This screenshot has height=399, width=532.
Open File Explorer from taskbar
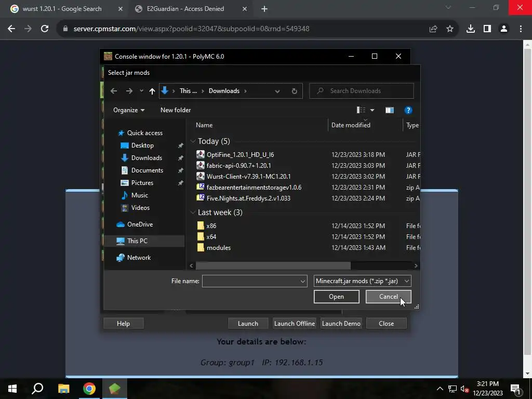tap(63, 389)
